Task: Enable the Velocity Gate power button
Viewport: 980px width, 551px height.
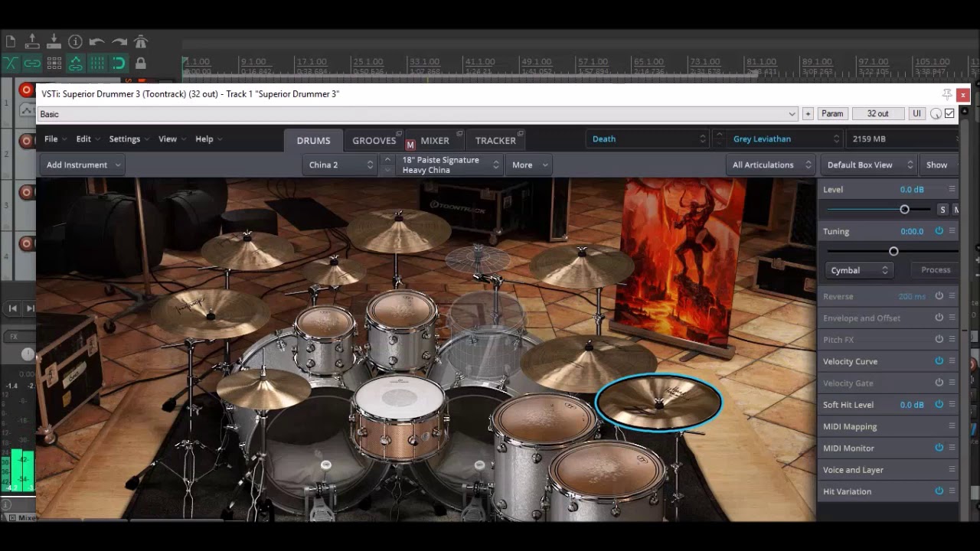Action: pyautogui.click(x=939, y=383)
